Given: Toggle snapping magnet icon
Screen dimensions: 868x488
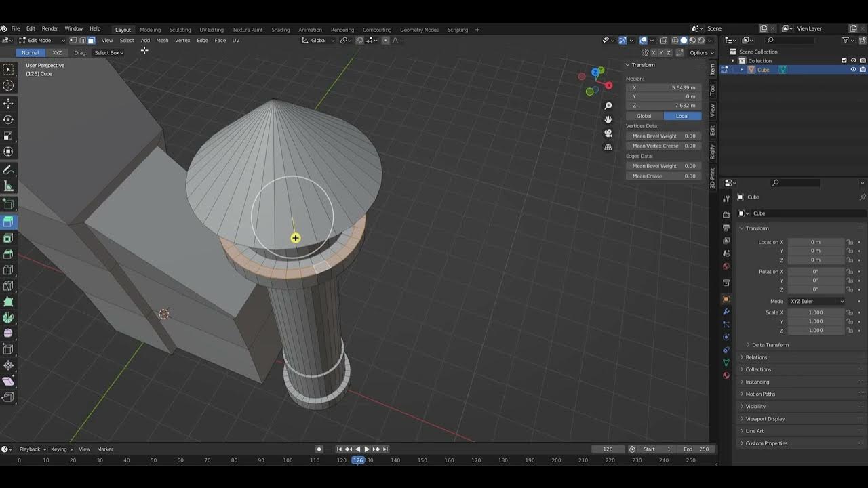Looking at the screenshot, I should tap(360, 41).
